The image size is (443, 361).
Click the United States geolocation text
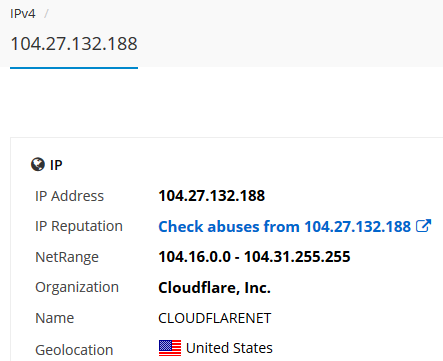[229, 348]
